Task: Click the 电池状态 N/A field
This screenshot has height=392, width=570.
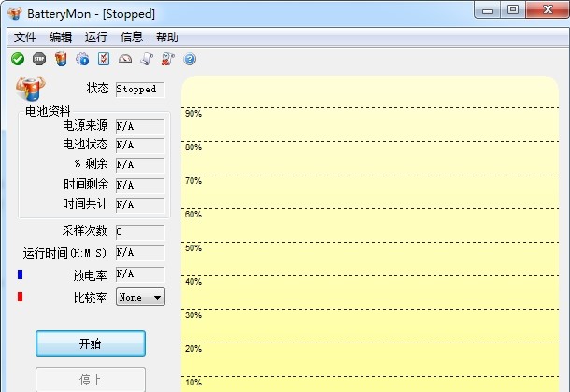Action: (x=140, y=146)
